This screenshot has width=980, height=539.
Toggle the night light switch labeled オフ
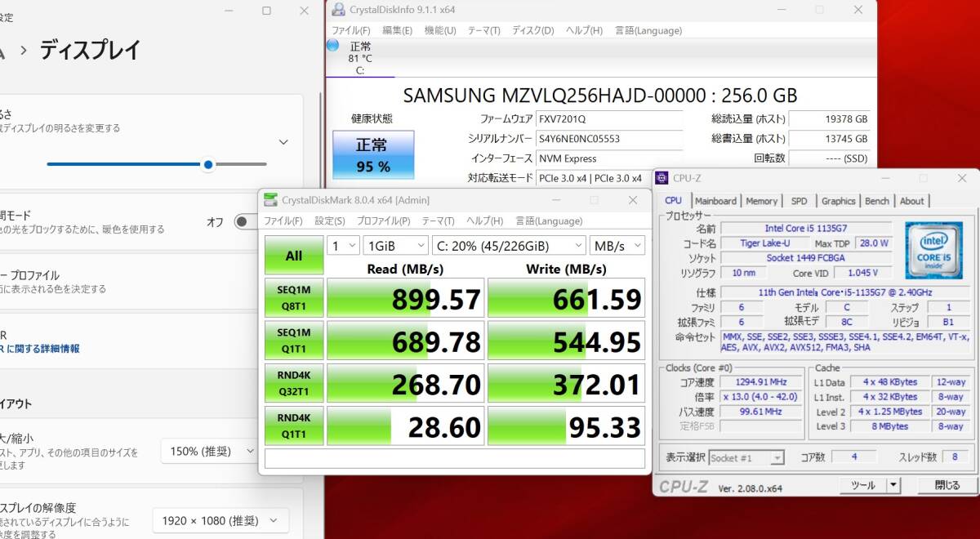(x=245, y=221)
